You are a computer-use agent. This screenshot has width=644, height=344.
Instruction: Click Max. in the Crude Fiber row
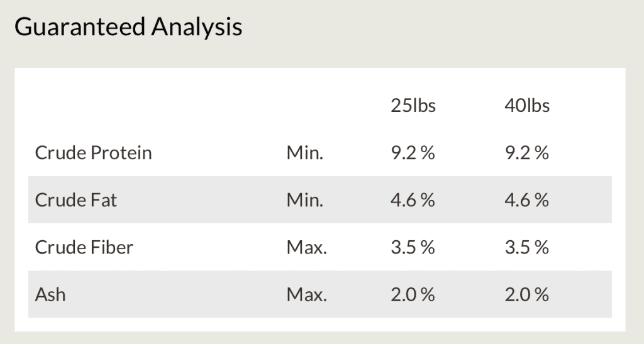click(x=307, y=247)
